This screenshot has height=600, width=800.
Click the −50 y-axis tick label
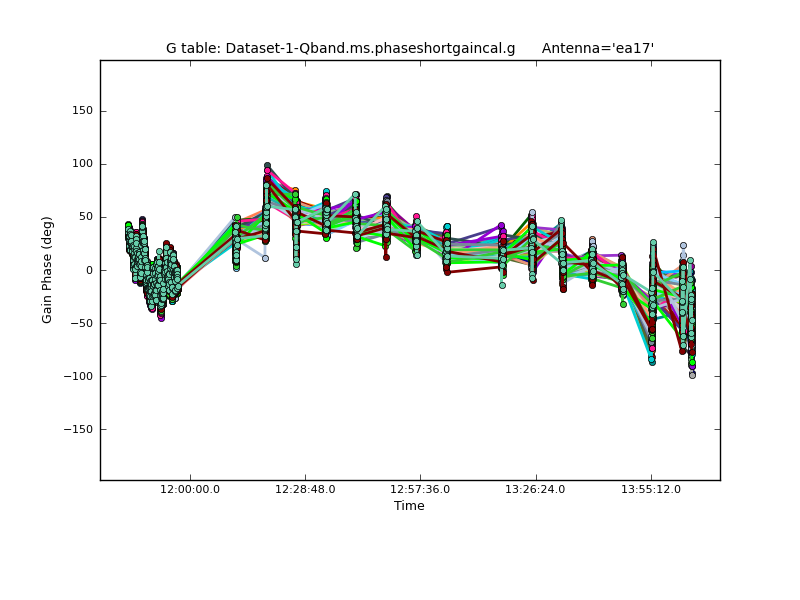(82, 323)
